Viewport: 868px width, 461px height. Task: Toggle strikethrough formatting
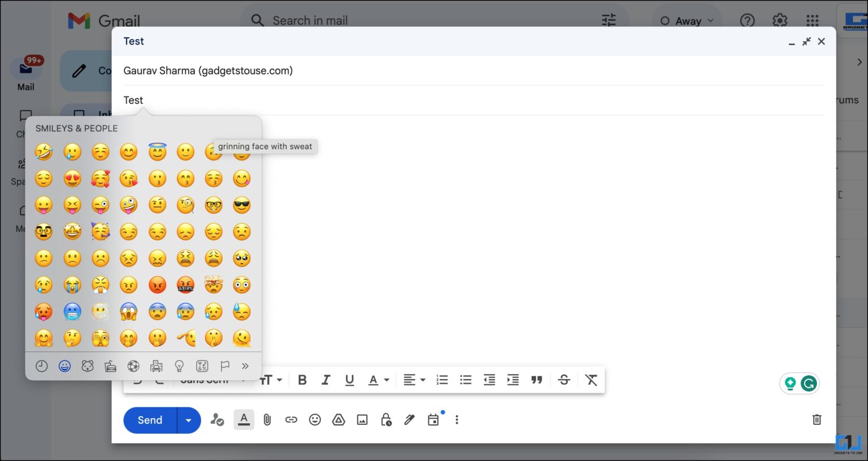click(x=564, y=380)
